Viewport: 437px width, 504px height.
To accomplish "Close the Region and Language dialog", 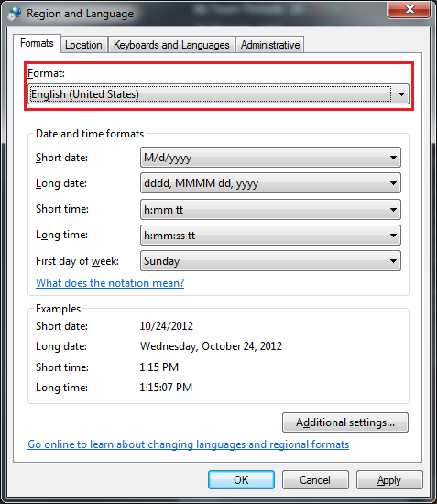I will click(x=409, y=9).
